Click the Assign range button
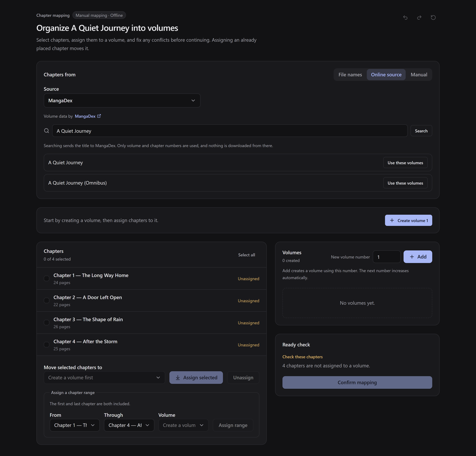Image resolution: width=476 pixels, height=456 pixels. [x=233, y=425]
